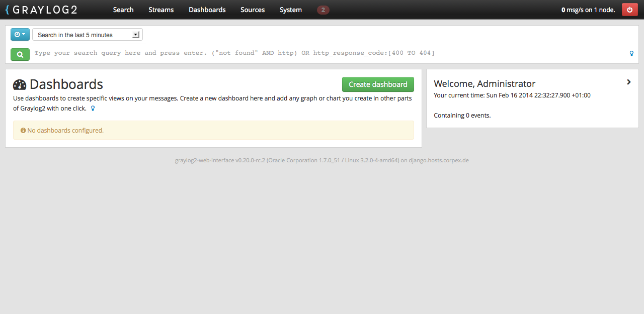Expand 'Search in the last 5 minutes' selector
644x314 pixels.
(87, 35)
